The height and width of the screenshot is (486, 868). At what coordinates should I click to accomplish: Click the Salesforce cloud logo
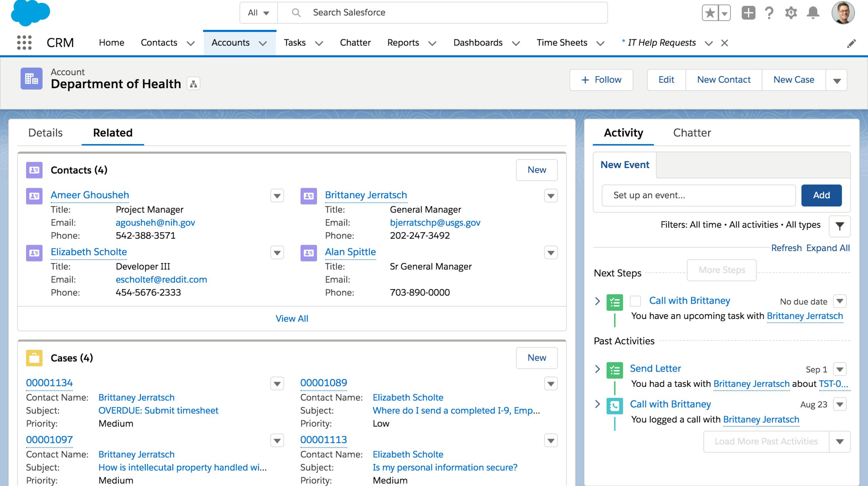click(31, 13)
